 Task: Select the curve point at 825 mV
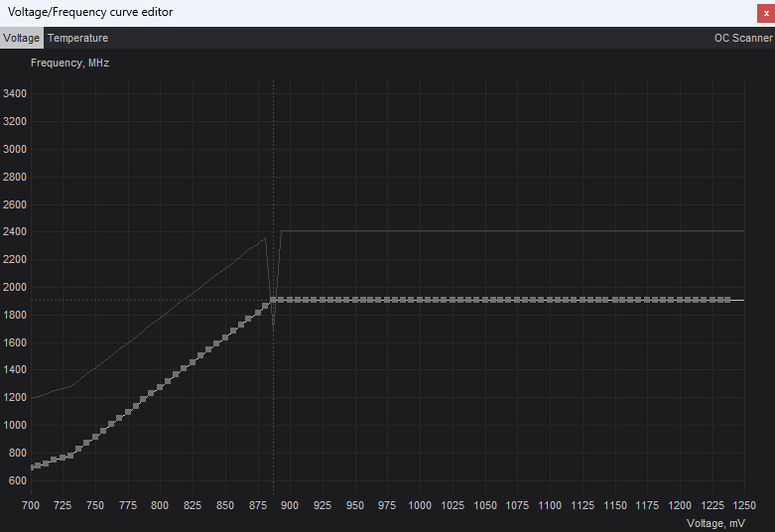[x=193, y=361]
